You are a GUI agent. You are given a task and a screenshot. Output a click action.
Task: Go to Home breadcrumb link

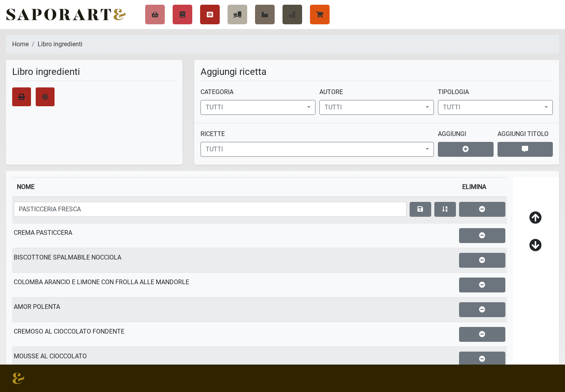(20, 44)
